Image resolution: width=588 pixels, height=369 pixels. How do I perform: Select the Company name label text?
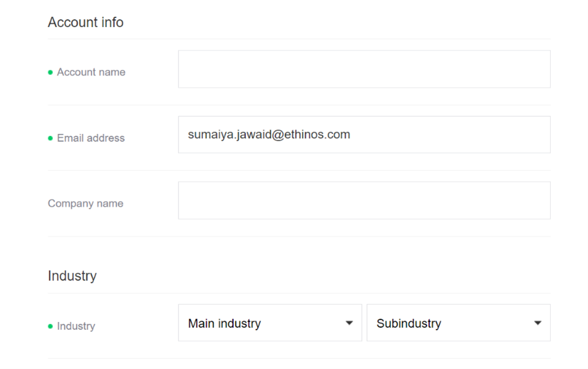tap(86, 203)
